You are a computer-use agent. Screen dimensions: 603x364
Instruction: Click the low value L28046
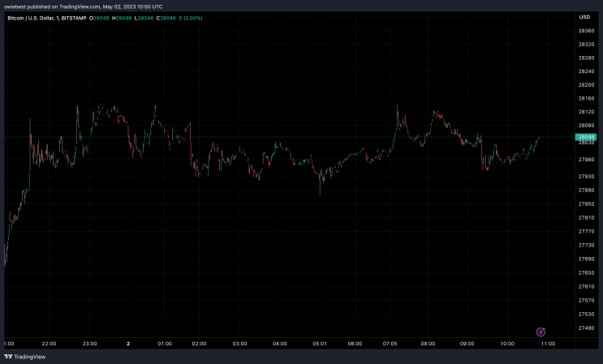click(x=144, y=18)
